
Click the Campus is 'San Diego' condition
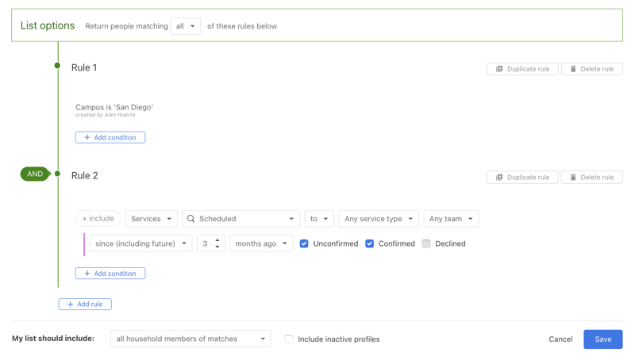point(114,107)
